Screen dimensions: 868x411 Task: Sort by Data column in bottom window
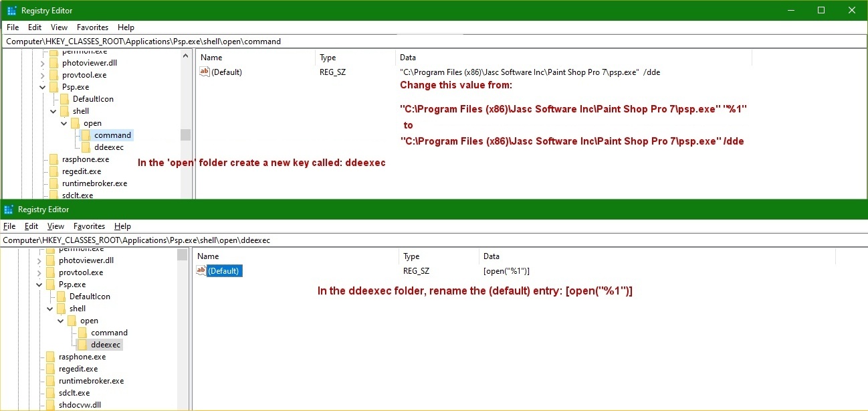click(x=657, y=256)
